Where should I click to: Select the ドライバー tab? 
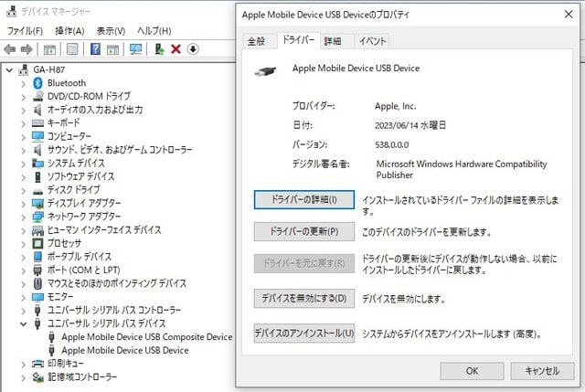coord(299,40)
